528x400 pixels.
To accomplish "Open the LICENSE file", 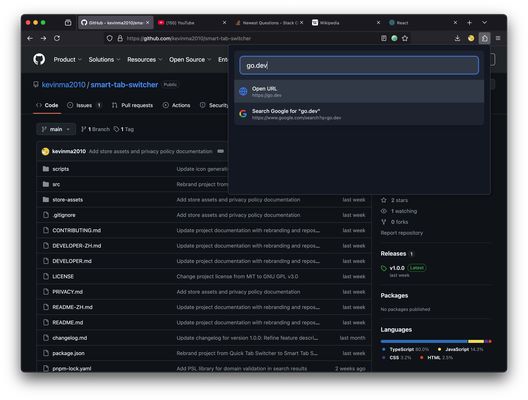I will pos(63,276).
